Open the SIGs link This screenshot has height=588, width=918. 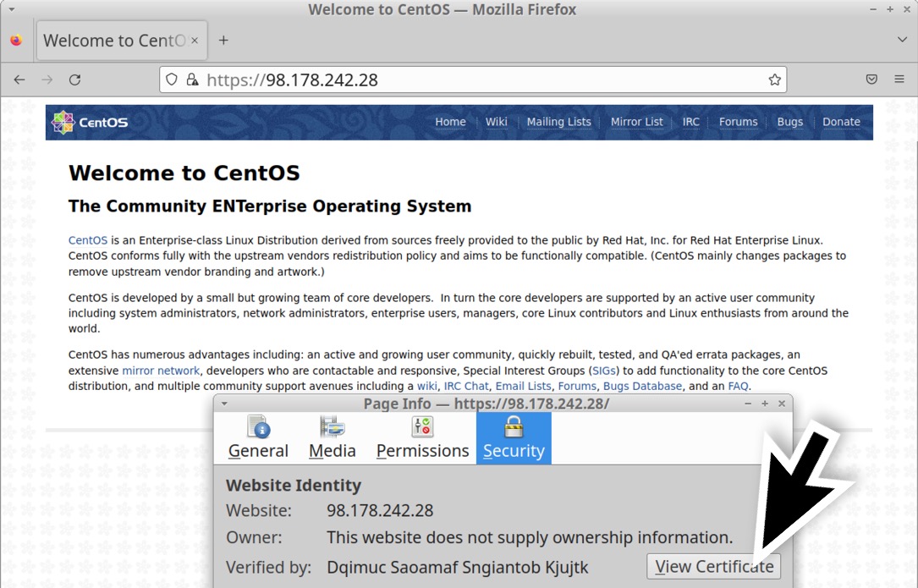603,371
